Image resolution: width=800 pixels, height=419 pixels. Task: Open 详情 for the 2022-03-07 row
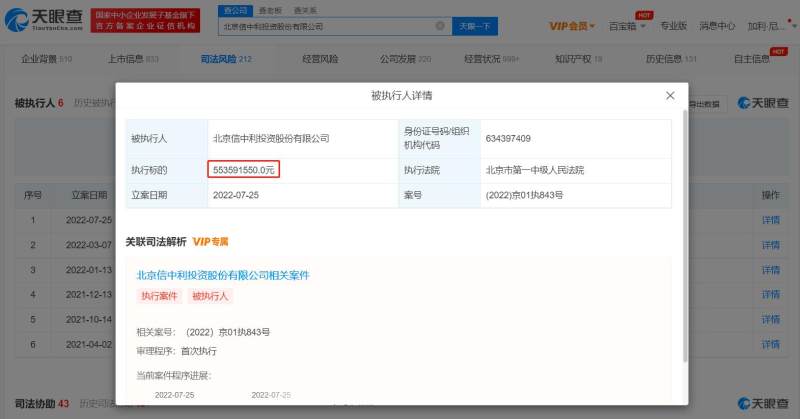point(770,245)
